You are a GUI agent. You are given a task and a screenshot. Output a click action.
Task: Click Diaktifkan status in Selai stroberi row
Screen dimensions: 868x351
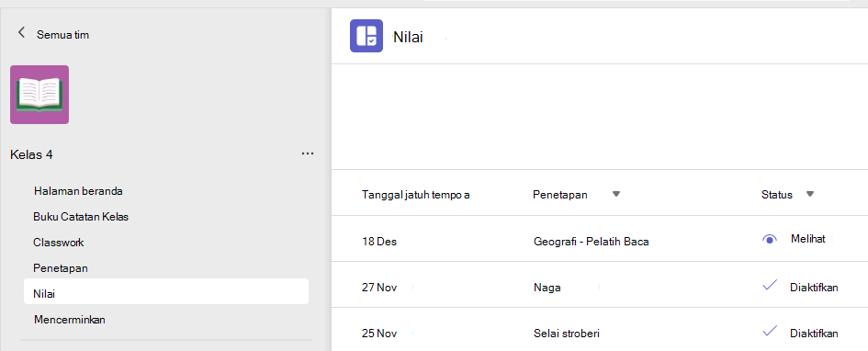point(814,334)
